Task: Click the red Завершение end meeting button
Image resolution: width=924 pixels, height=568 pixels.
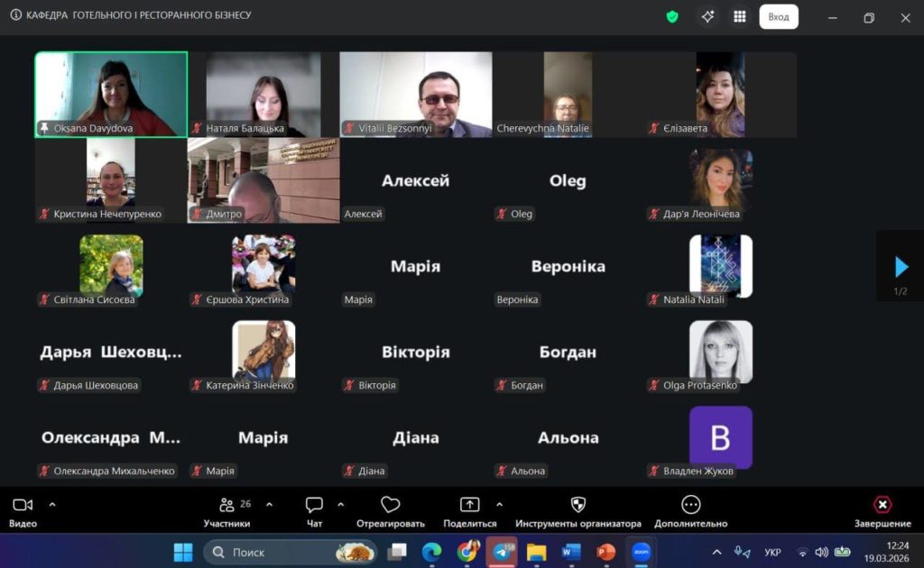Action: [882, 505]
